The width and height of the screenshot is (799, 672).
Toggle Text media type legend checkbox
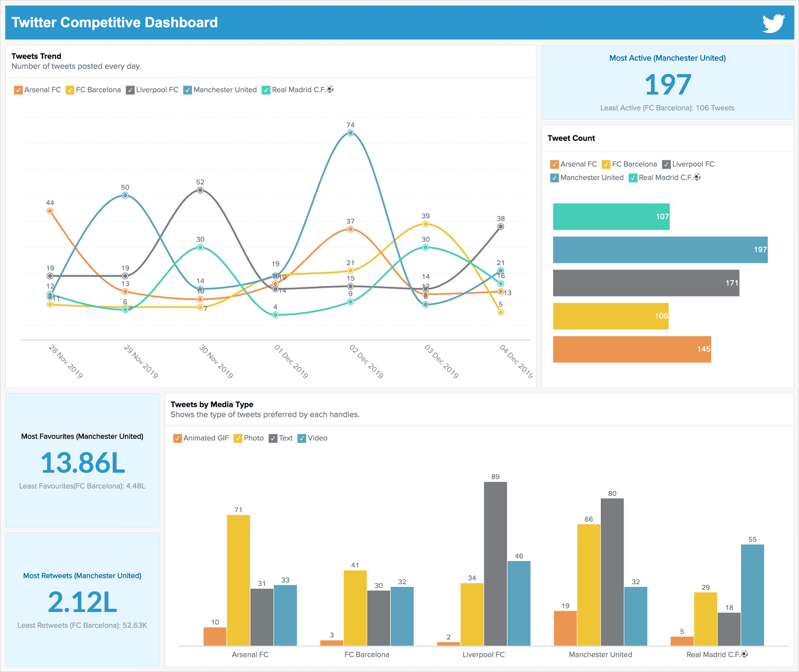click(273, 438)
